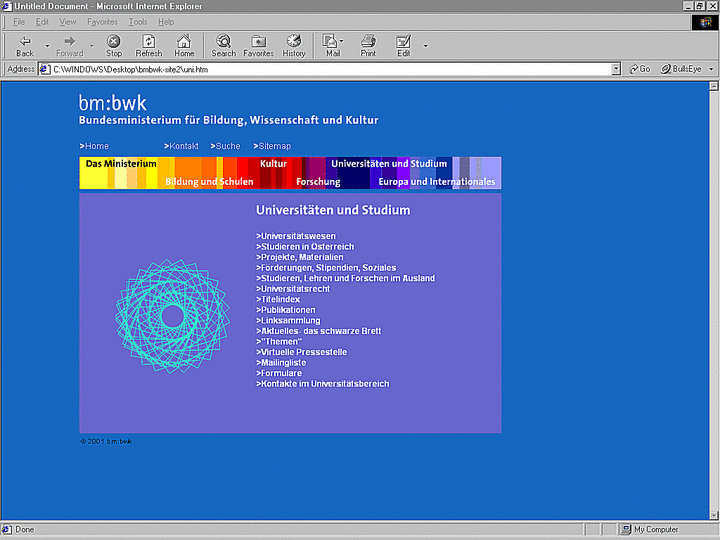720x540 pixels.
Task: Open the Universitätswesen link
Action: point(296,236)
